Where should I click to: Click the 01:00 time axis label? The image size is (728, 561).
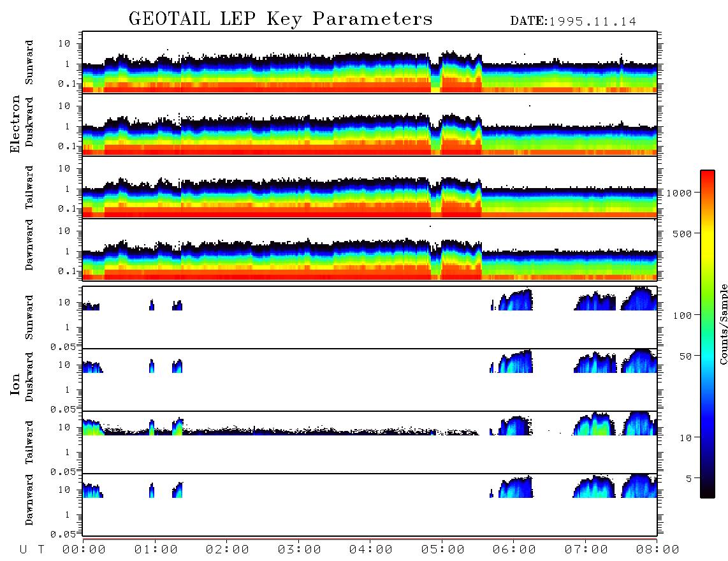click(x=156, y=550)
